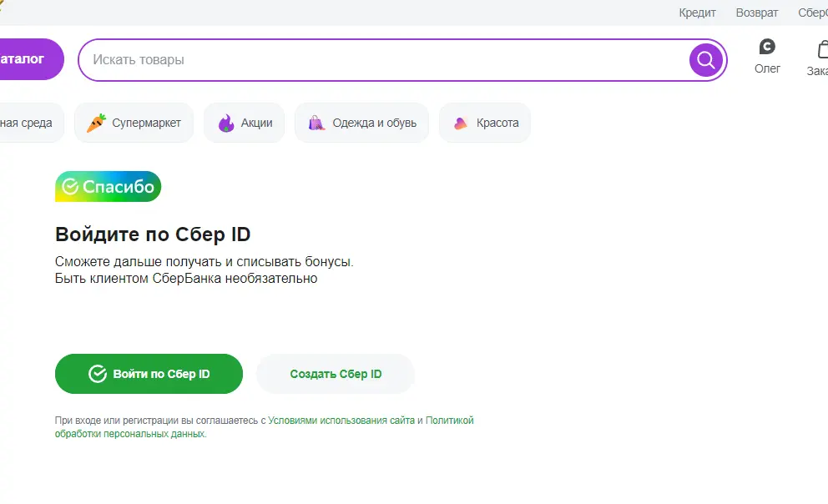Open Политикой обработки персональных данных link
The height and width of the screenshot is (504, 828).
click(x=264, y=427)
